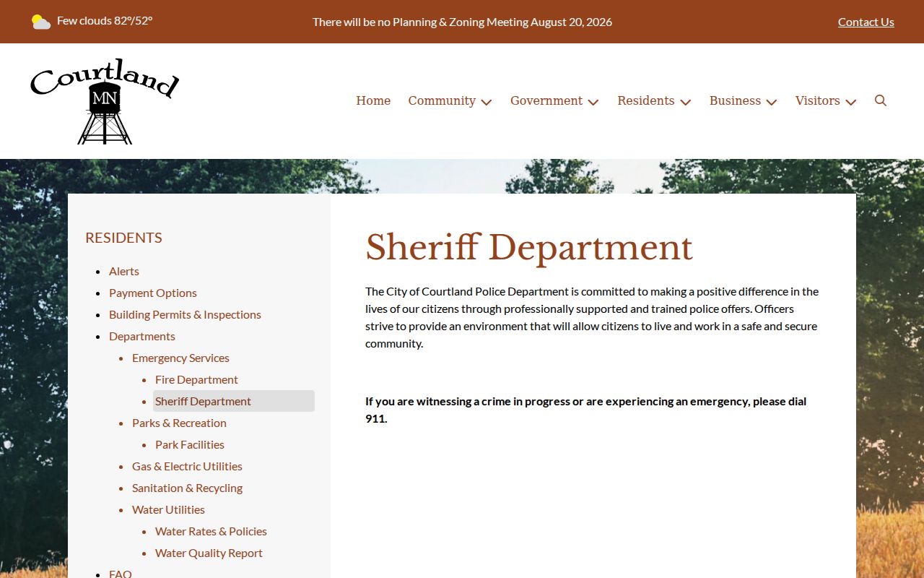Open the Visitors nav menu item

coord(818,100)
